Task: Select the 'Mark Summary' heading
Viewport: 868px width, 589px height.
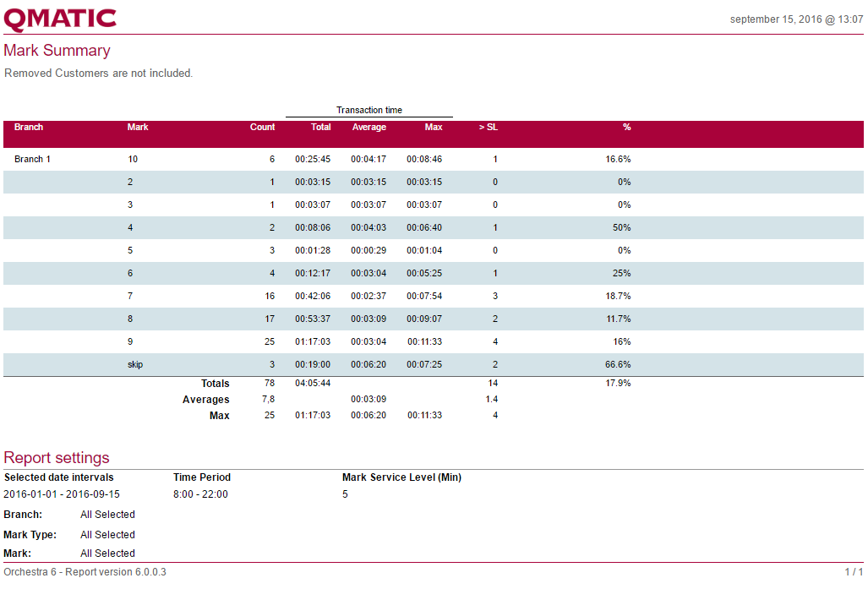Action: (57, 51)
